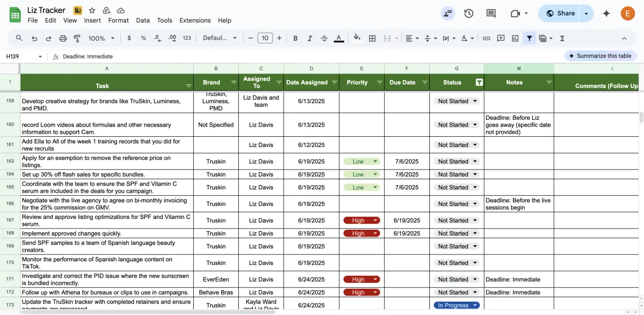Click the Share button
This screenshot has height=315, width=644.
[x=560, y=13]
